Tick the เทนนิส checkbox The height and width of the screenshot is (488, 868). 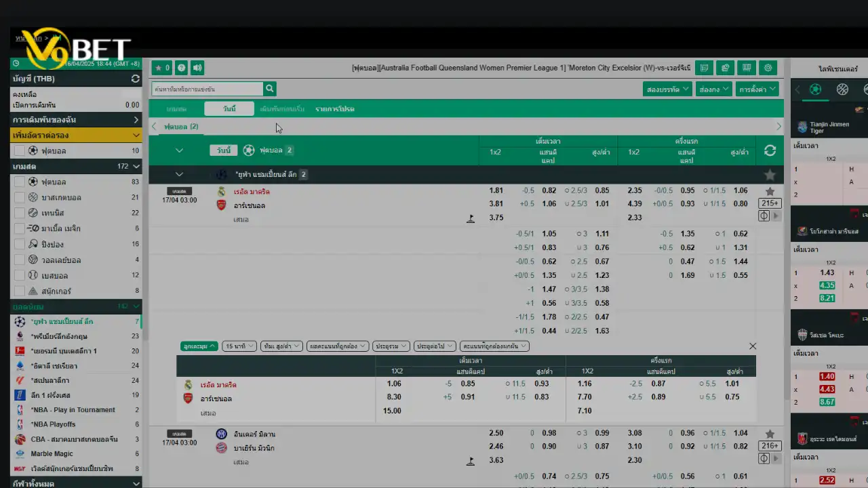pos(20,213)
